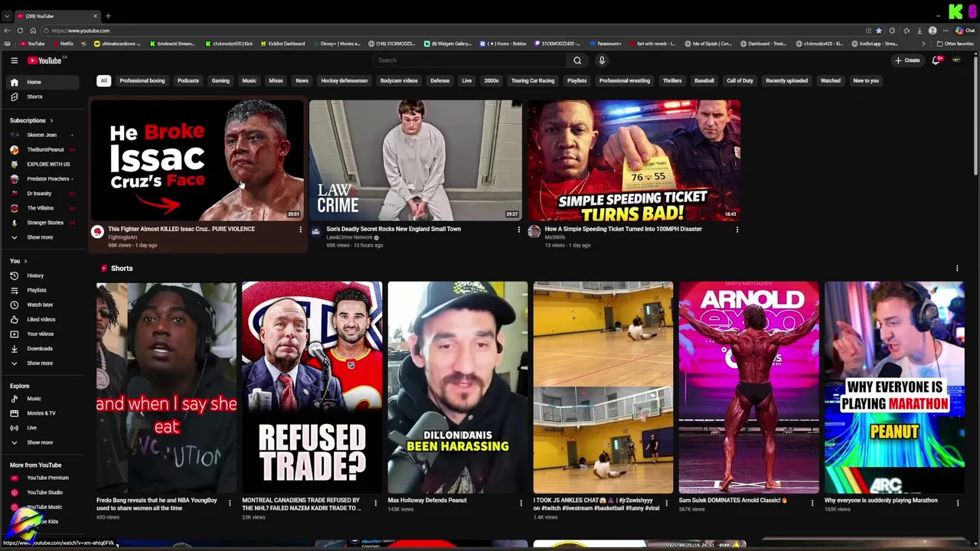The width and height of the screenshot is (980, 551).
Task: Click the Create button
Action: [907, 60]
